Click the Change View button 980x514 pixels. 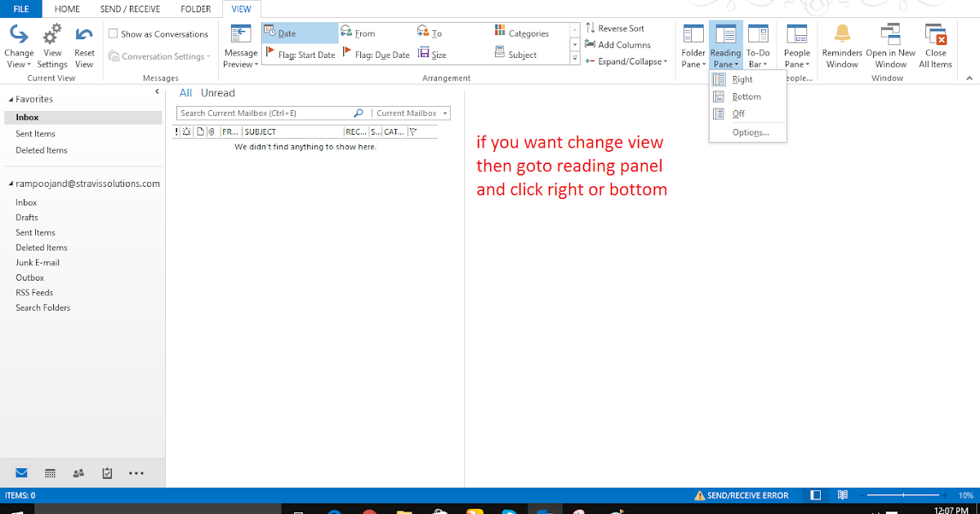(19, 45)
